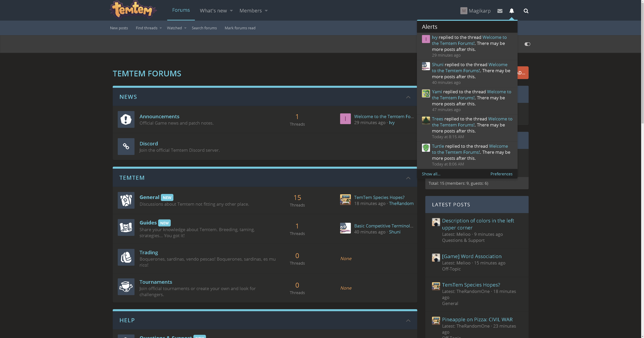Click the General forum icon
This screenshot has height=338, width=644.
[126, 200]
